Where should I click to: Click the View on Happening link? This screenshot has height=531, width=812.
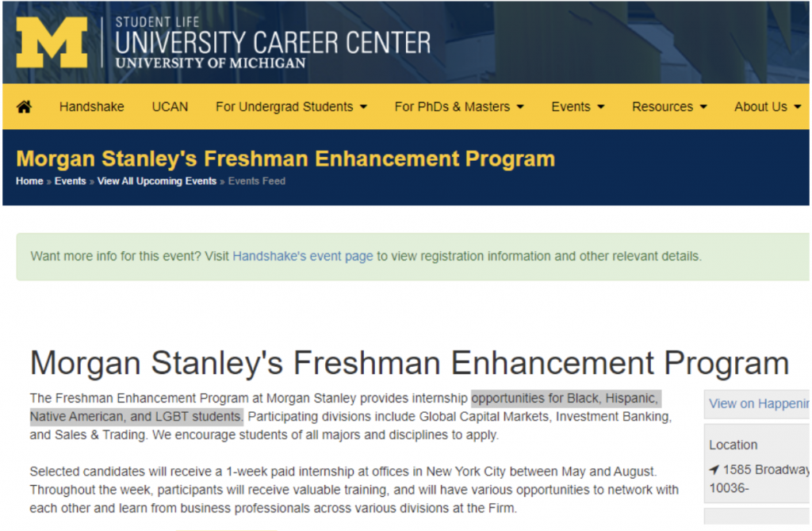tap(759, 403)
